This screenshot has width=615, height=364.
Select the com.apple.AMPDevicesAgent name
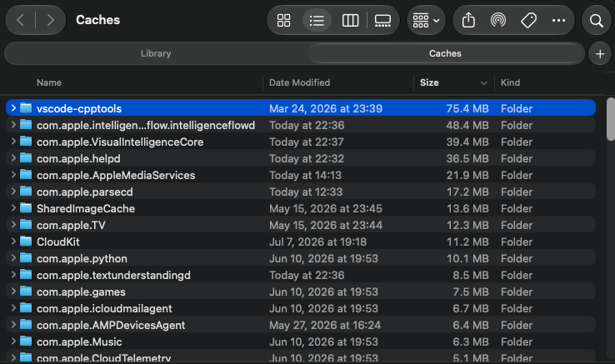[x=111, y=325]
